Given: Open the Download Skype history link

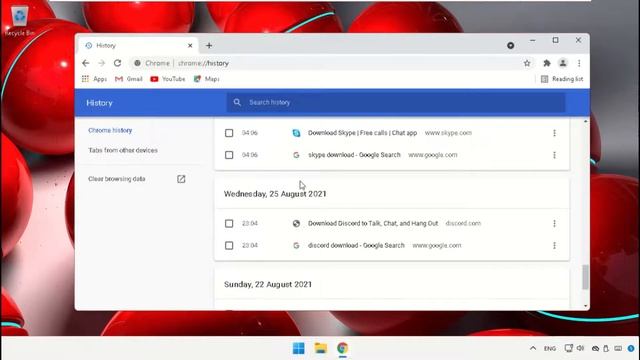Looking at the screenshot, I should [362, 133].
